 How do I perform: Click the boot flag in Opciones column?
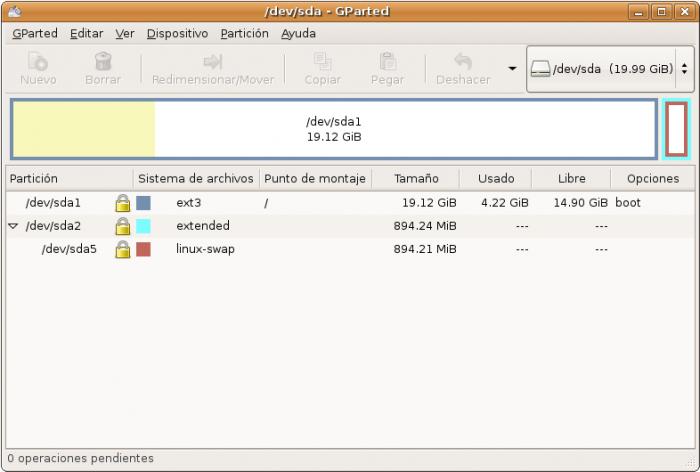[x=628, y=203]
